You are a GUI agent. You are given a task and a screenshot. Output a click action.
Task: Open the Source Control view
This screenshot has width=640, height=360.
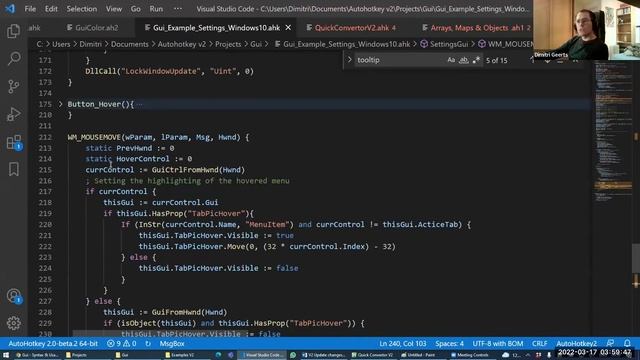point(13,86)
